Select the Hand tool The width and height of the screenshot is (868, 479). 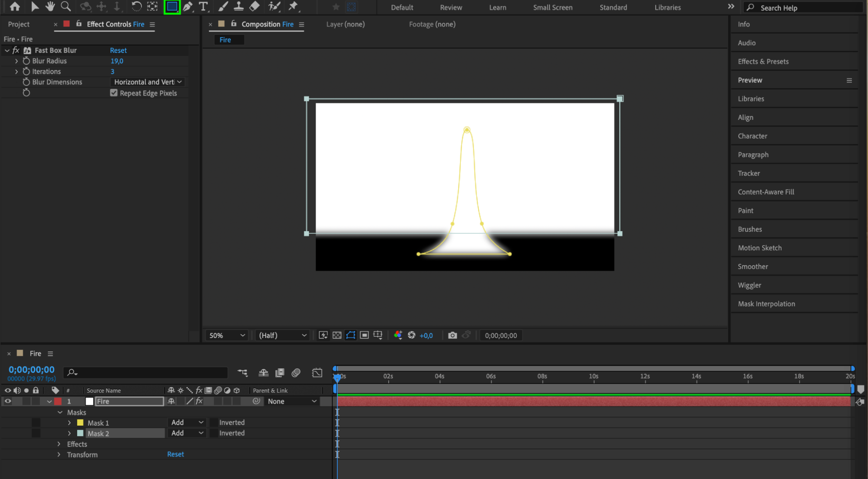pyautogui.click(x=50, y=7)
